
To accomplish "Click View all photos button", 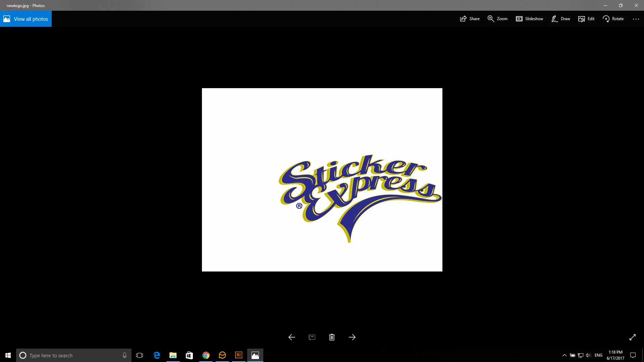I will [x=26, y=19].
